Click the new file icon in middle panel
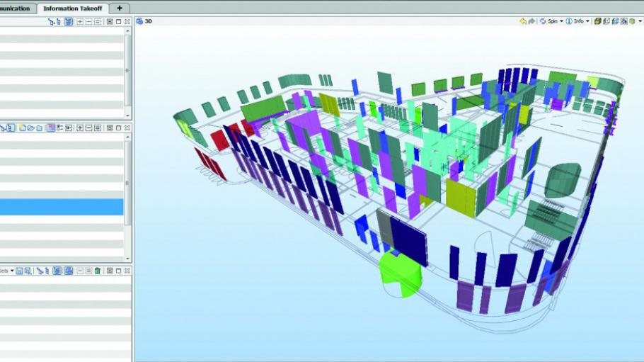This screenshot has height=362, width=644. 23,128
